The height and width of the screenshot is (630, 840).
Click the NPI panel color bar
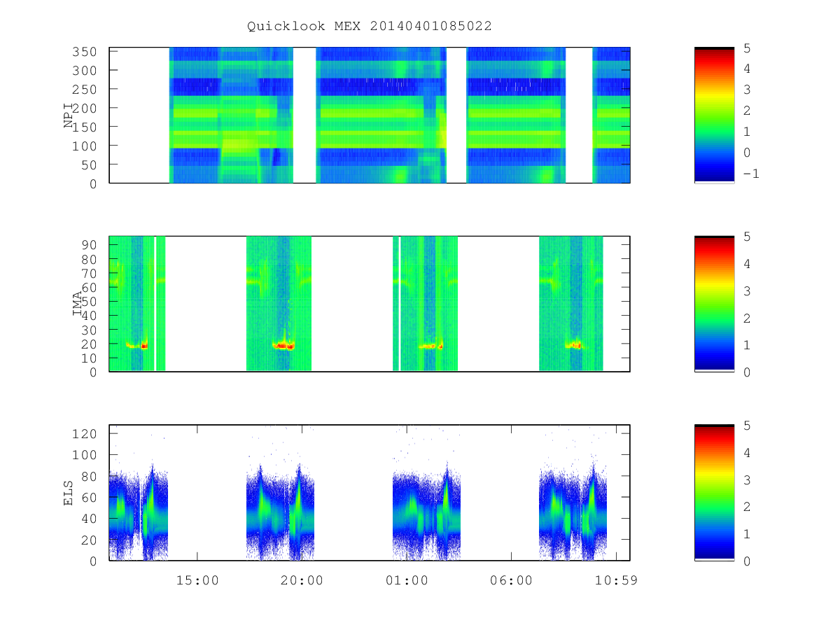pos(714,115)
